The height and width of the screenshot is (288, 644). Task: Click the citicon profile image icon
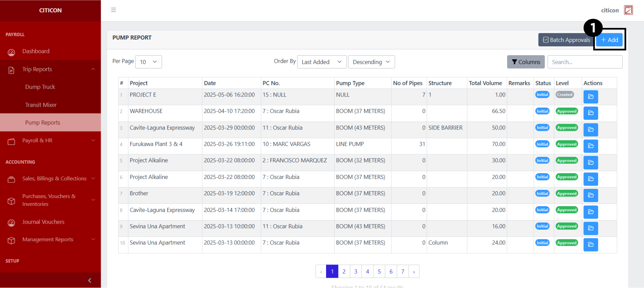pyautogui.click(x=628, y=10)
